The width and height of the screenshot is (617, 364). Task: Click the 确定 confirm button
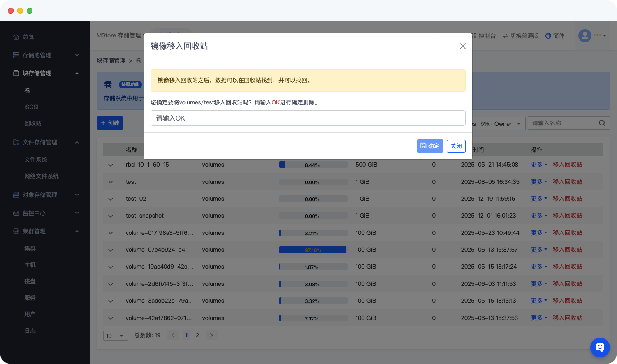point(430,146)
